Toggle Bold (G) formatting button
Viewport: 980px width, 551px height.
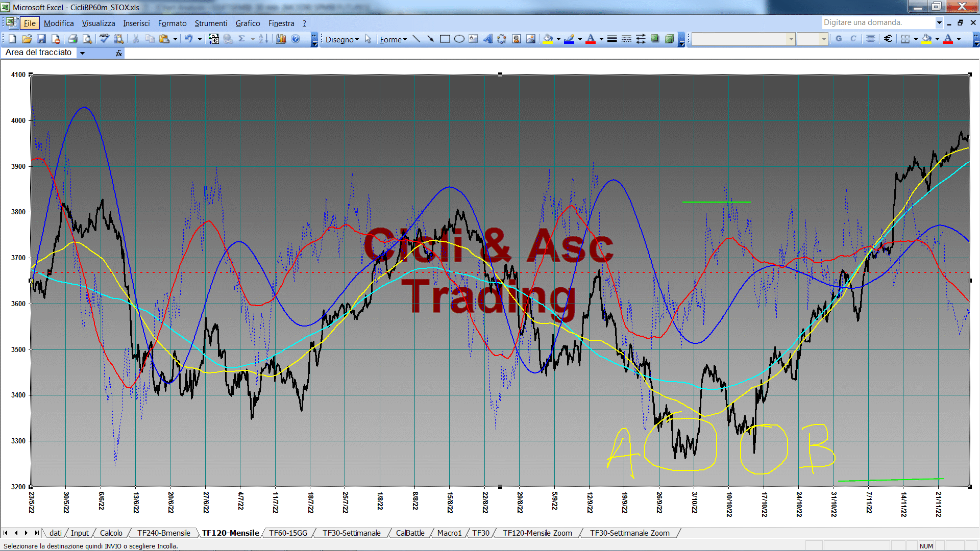(x=839, y=39)
